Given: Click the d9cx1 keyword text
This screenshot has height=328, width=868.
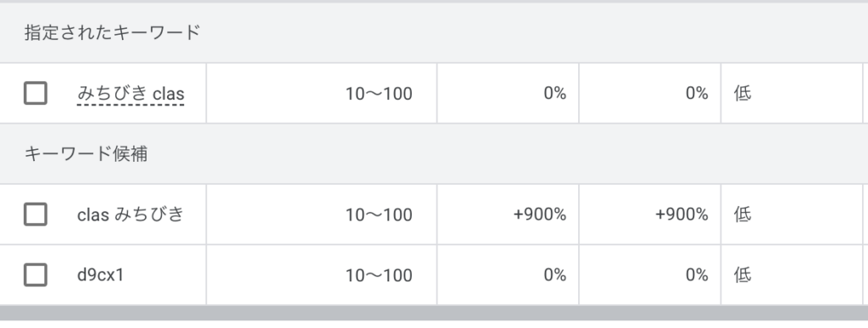Looking at the screenshot, I should (x=100, y=275).
